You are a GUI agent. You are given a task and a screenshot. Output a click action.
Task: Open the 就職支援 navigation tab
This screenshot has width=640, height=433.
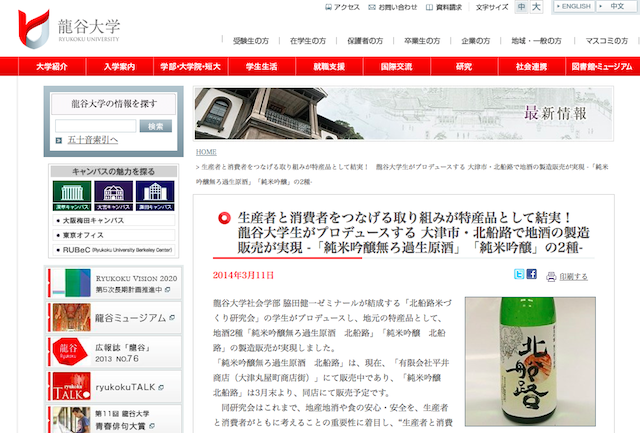coord(329,67)
